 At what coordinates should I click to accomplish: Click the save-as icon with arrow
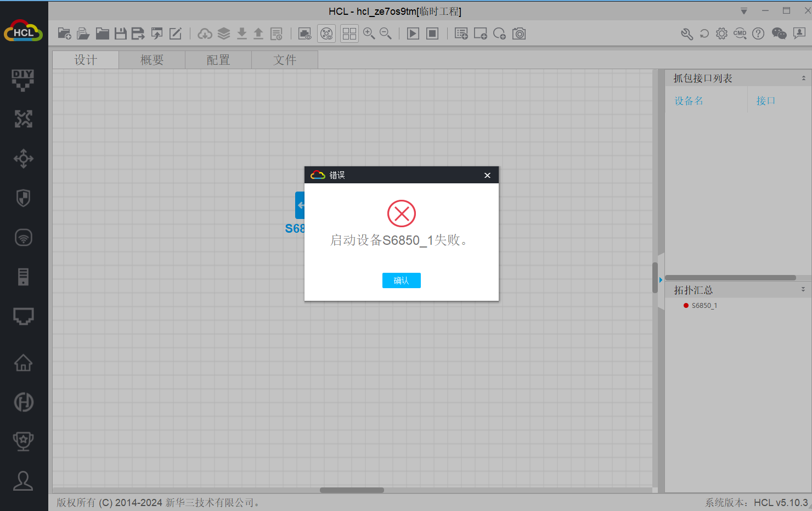(x=138, y=33)
